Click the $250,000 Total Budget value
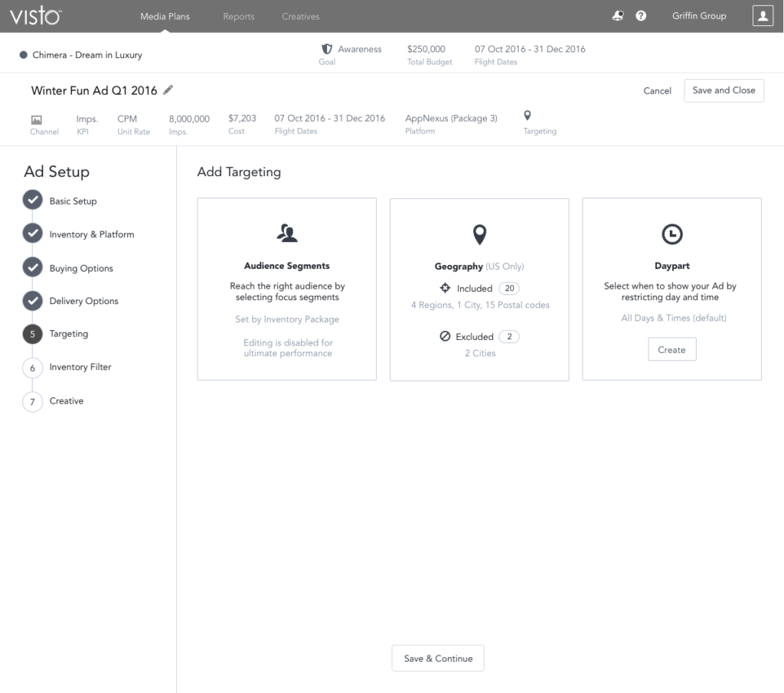The width and height of the screenshot is (784, 693). click(x=426, y=49)
